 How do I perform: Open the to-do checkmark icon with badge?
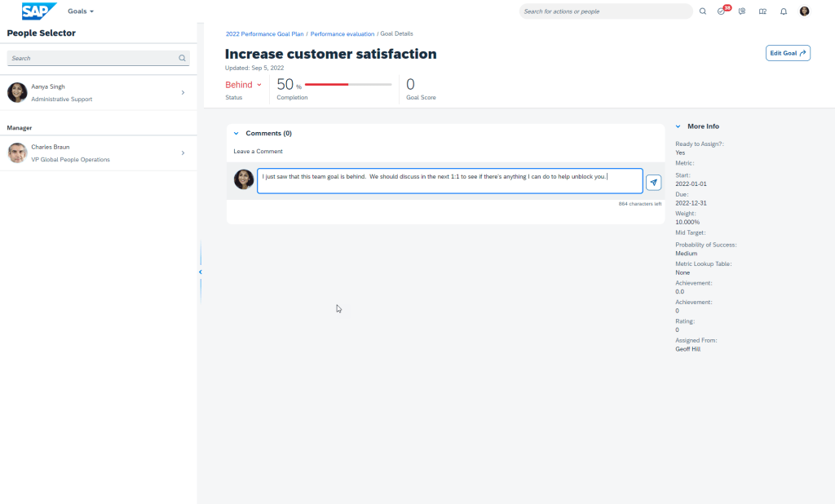click(722, 11)
